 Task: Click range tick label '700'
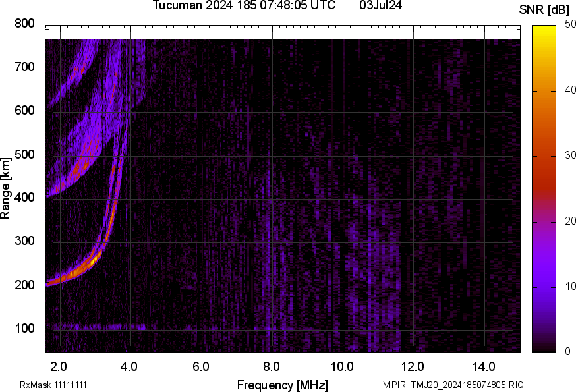(24, 67)
